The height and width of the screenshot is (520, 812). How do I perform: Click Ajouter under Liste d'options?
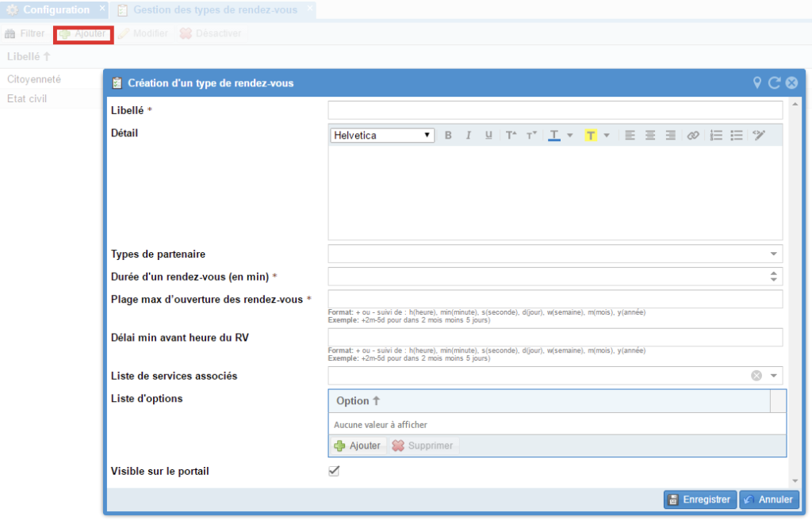(358, 445)
